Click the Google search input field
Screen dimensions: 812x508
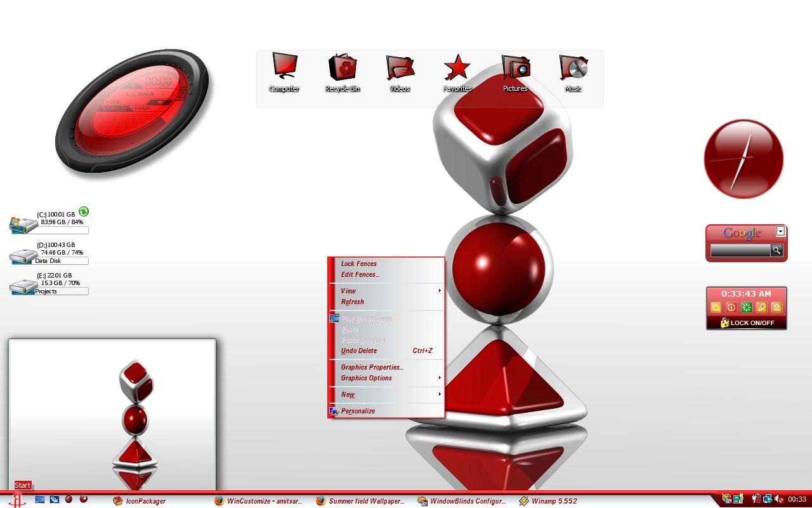click(740, 251)
